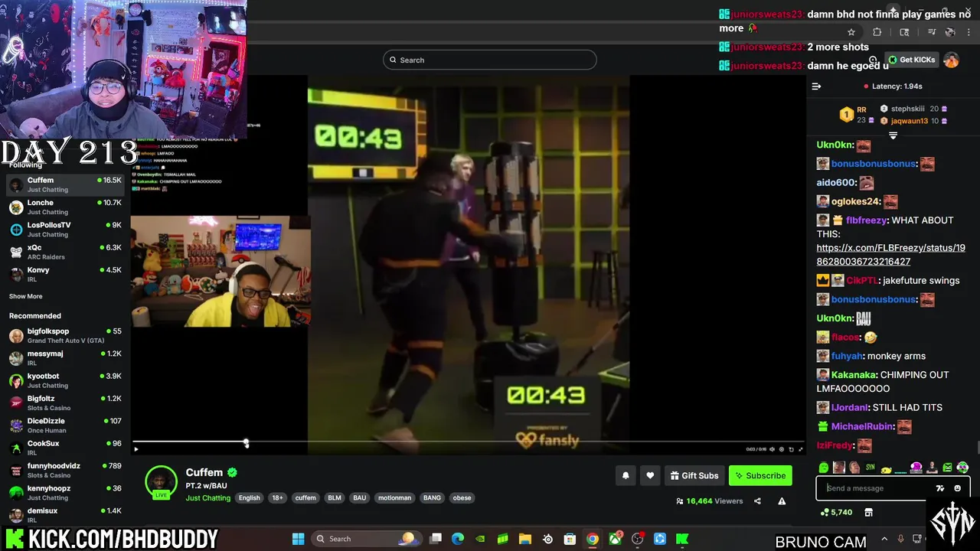View 5,740 channel points balance
Screen dimensions: 980x551
pyautogui.click(x=836, y=512)
